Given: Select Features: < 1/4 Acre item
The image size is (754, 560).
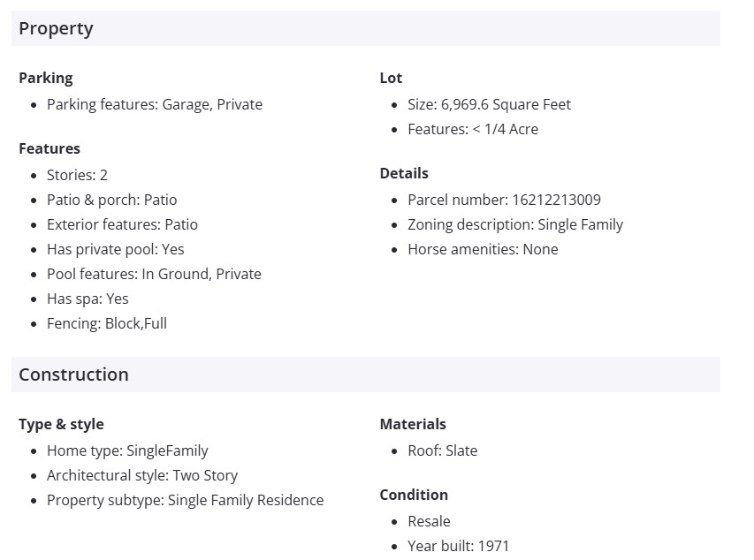Looking at the screenshot, I should pos(473,129).
